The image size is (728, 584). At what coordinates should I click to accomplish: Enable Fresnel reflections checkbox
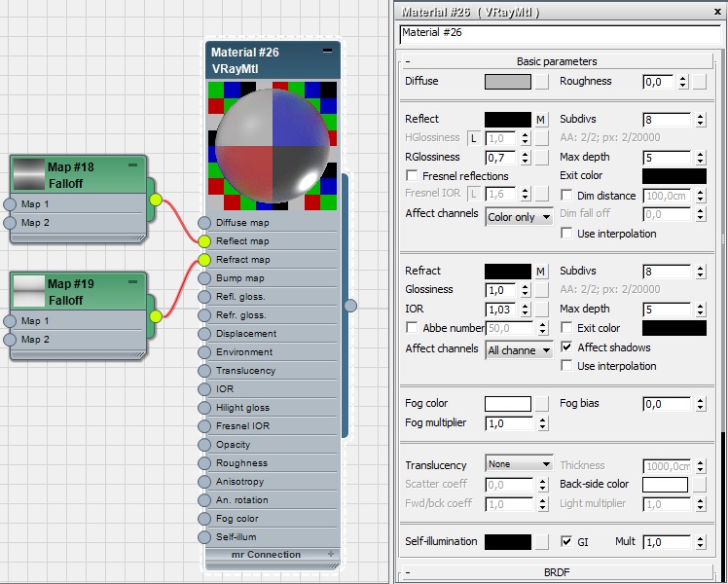412,175
